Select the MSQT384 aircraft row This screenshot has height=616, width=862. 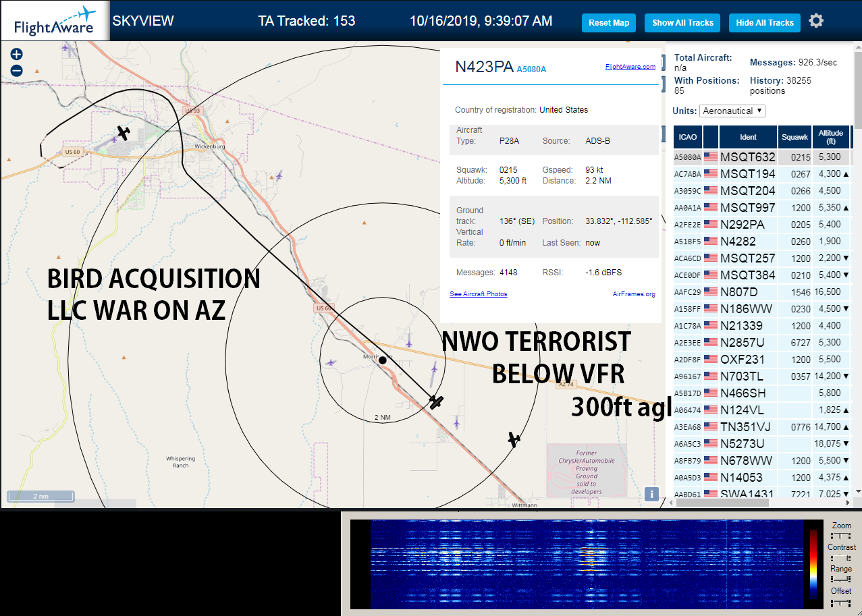763,275
